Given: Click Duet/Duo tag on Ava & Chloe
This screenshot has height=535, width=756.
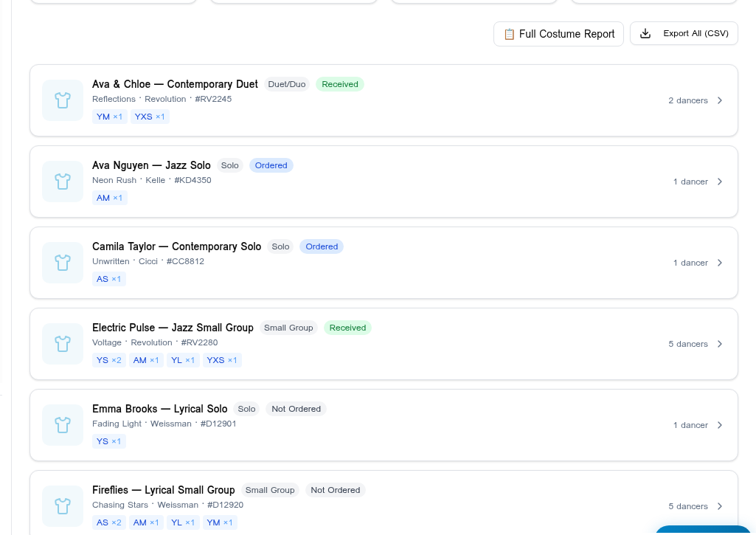Looking at the screenshot, I should point(287,84).
